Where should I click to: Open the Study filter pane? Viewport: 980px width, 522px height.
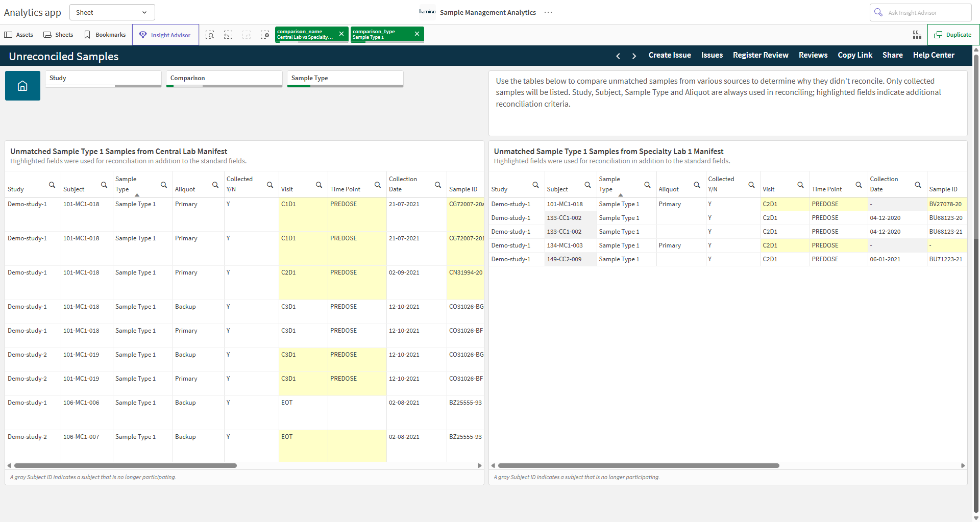pos(103,79)
